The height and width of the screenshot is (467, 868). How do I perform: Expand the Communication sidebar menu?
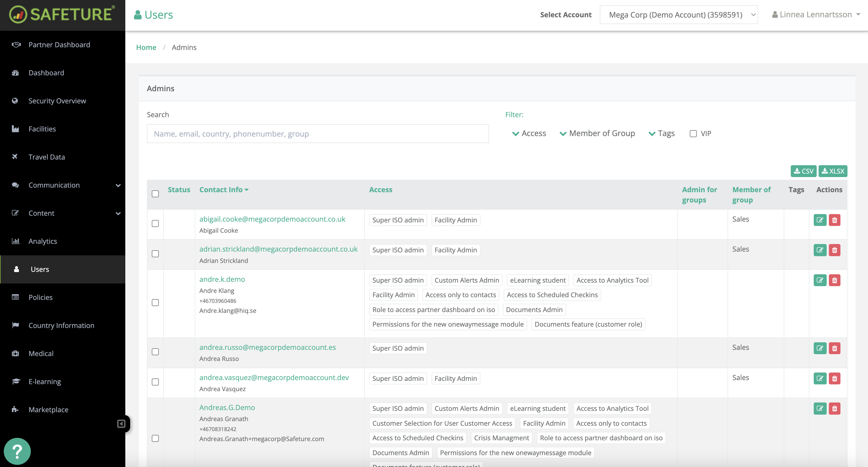pos(54,185)
